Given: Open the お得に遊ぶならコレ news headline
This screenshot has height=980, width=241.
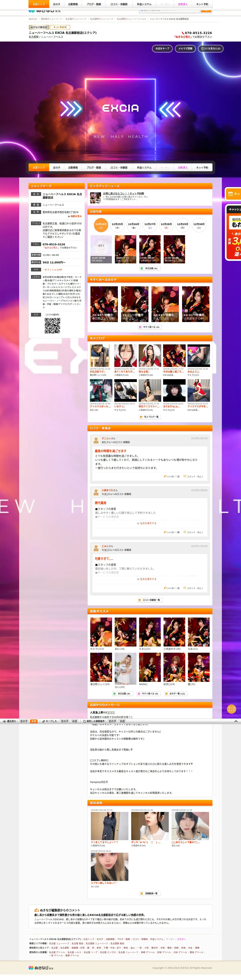Looking at the screenshot, I should pyautogui.click(x=124, y=193).
